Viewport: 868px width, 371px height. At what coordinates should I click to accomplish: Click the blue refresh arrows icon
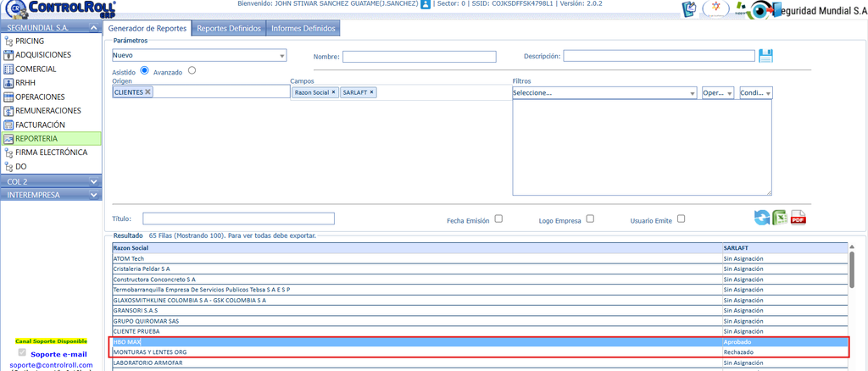tap(762, 218)
